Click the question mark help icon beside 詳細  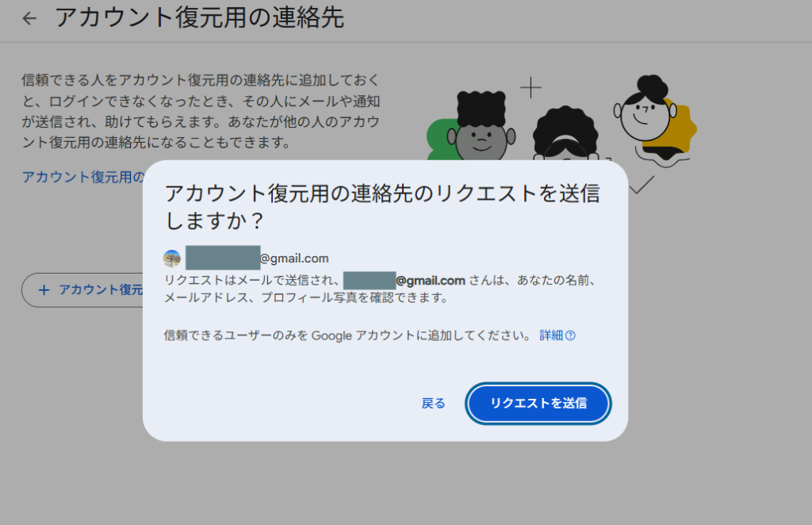(x=570, y=335)
